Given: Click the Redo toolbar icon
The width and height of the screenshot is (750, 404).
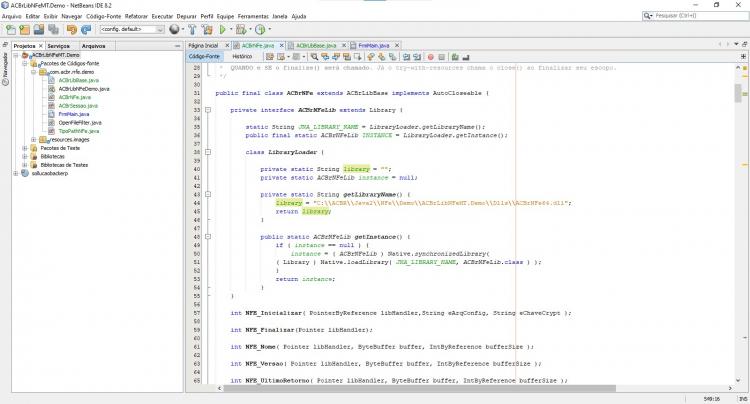Looking at the screenshot, I should pos(86,30).
